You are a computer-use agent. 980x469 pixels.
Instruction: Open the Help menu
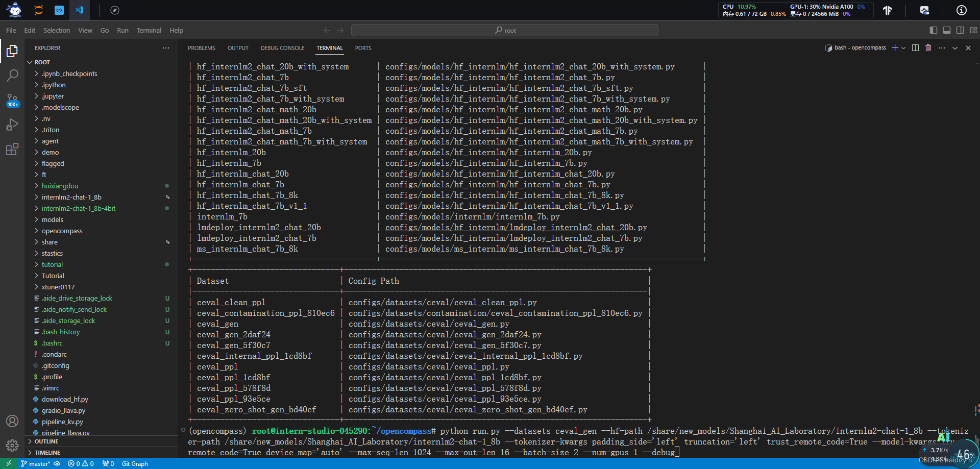176,30
